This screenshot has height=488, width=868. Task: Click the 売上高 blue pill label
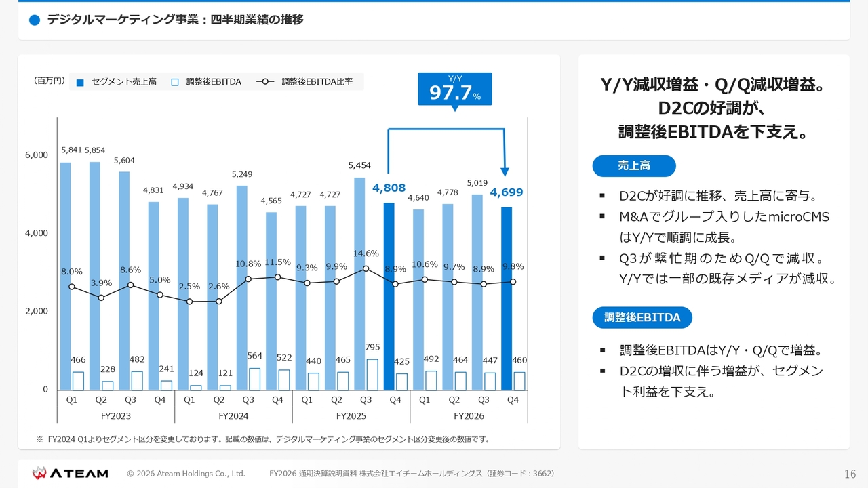coord(634,166)
